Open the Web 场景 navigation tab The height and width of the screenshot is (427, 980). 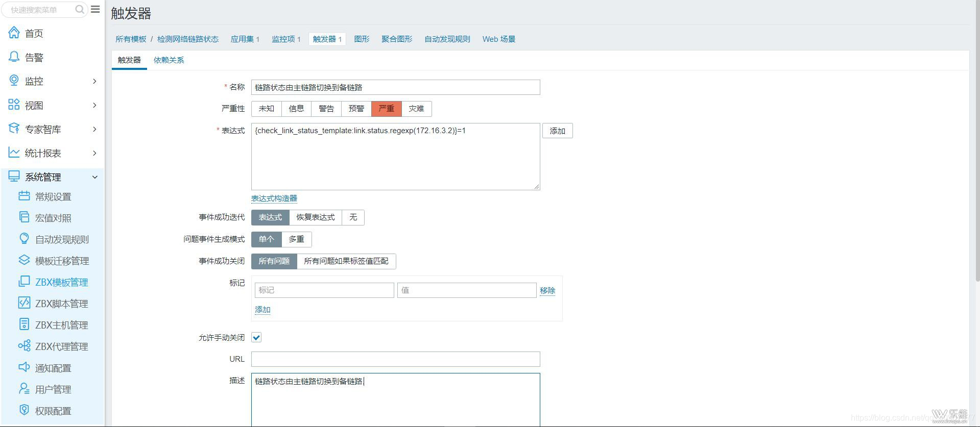coord(499,39)
